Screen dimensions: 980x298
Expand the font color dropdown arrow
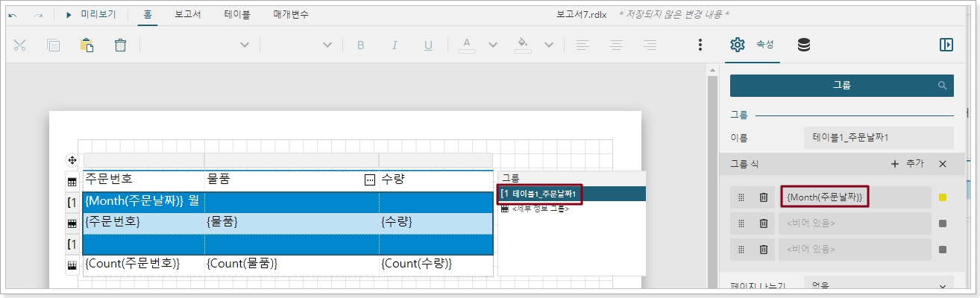click(492, 45)
